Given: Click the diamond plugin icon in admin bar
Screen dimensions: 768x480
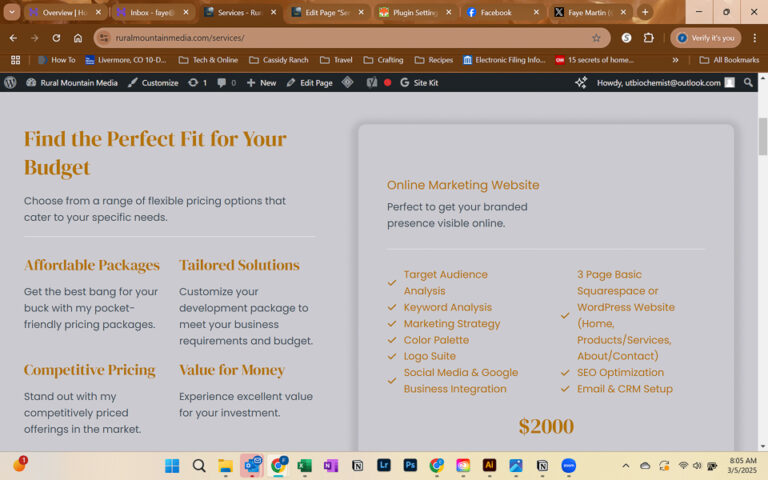Looking at the screenshot, I should [348, 82].
